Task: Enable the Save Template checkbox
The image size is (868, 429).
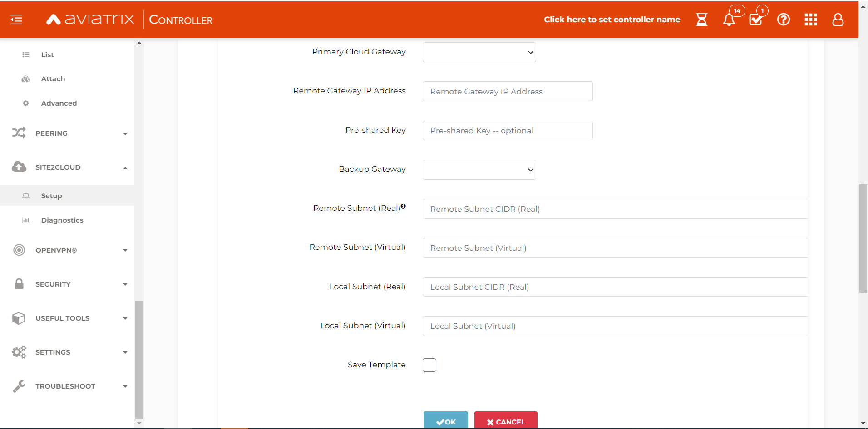Action: point(429,365)
